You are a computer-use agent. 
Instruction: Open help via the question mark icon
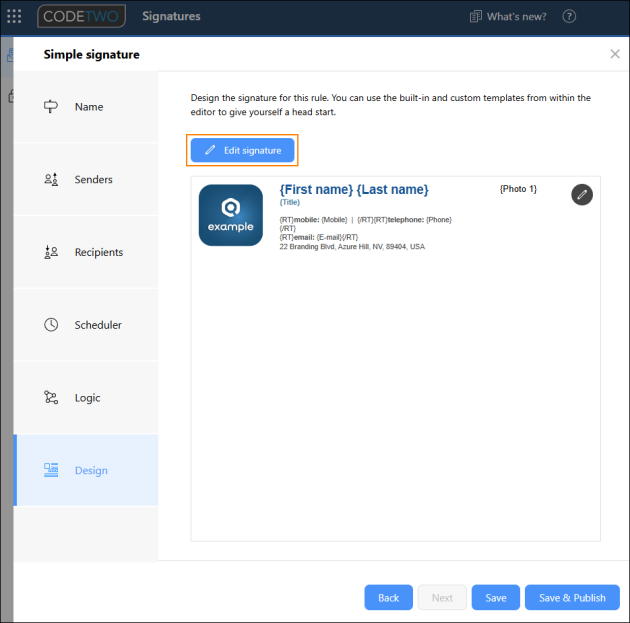pos(569,16)
